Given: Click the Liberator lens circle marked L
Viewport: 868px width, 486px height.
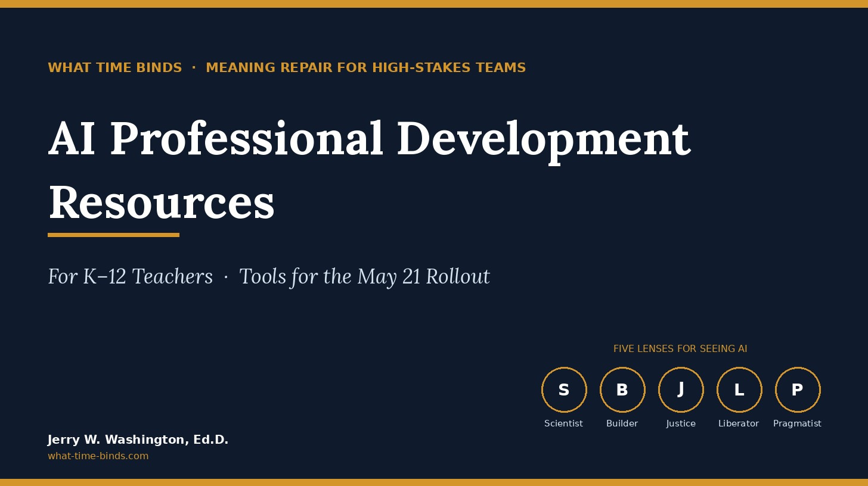Looking at the screenshot, I should coord(739,390).
